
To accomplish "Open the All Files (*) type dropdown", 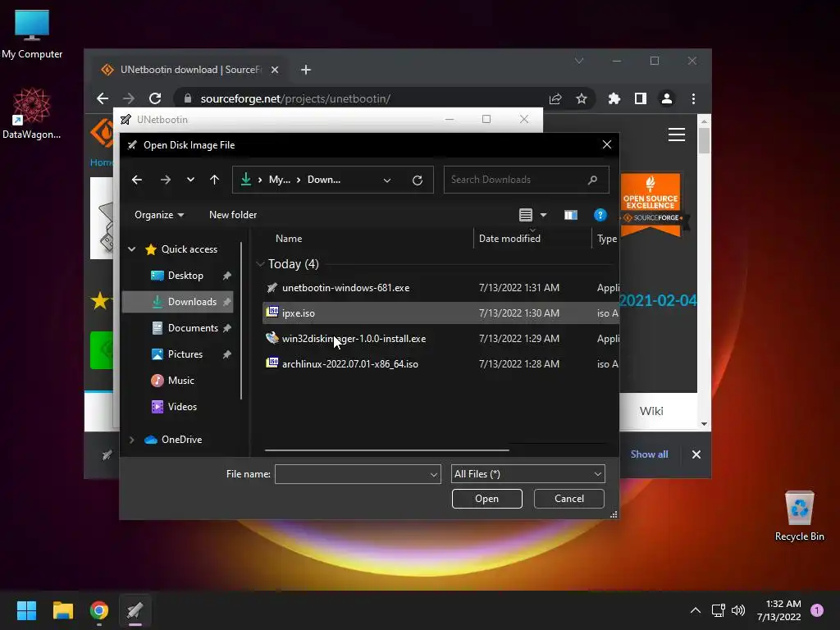I will click(528, 474).
